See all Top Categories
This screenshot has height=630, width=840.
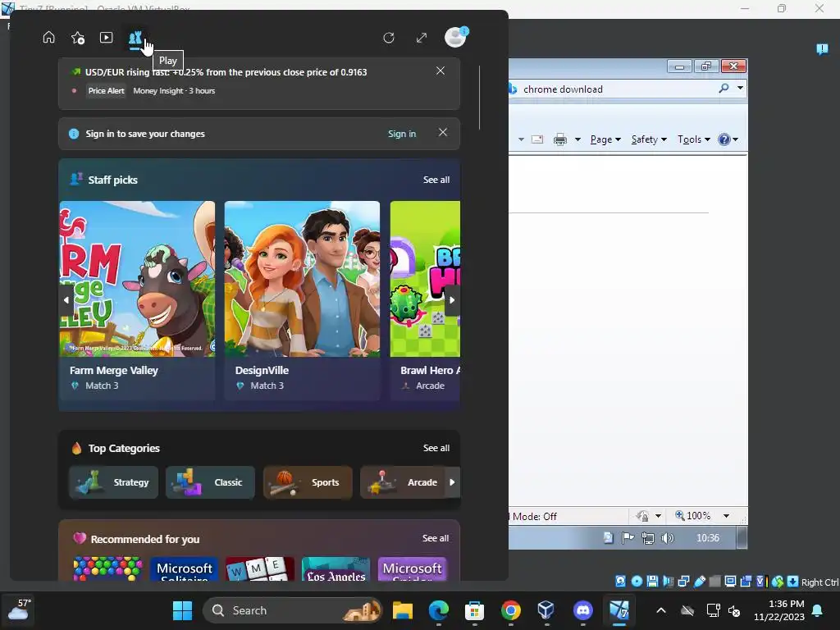436,448
